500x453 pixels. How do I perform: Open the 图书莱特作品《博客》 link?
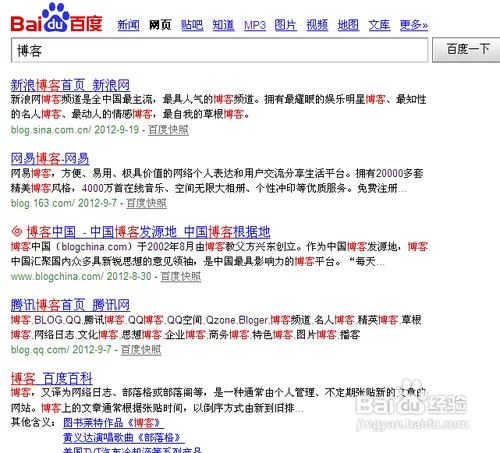pos(113,423)
